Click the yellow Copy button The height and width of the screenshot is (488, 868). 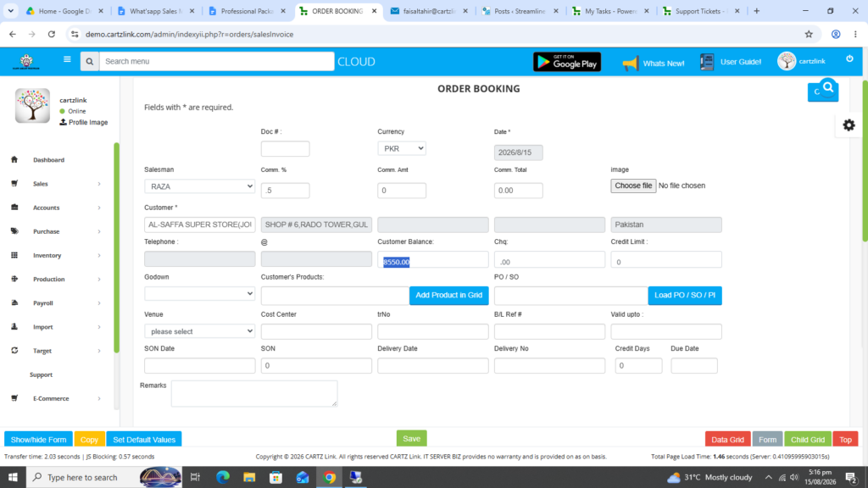pos(89,440)
